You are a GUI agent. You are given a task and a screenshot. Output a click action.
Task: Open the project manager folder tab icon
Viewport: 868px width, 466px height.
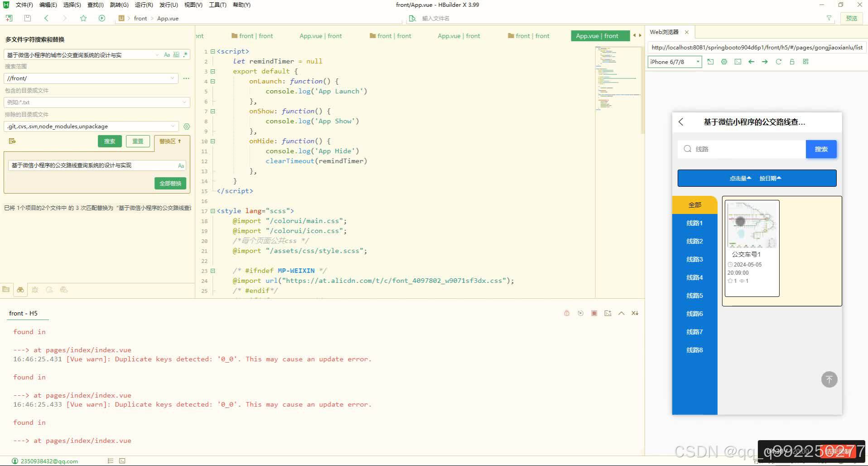6,289
